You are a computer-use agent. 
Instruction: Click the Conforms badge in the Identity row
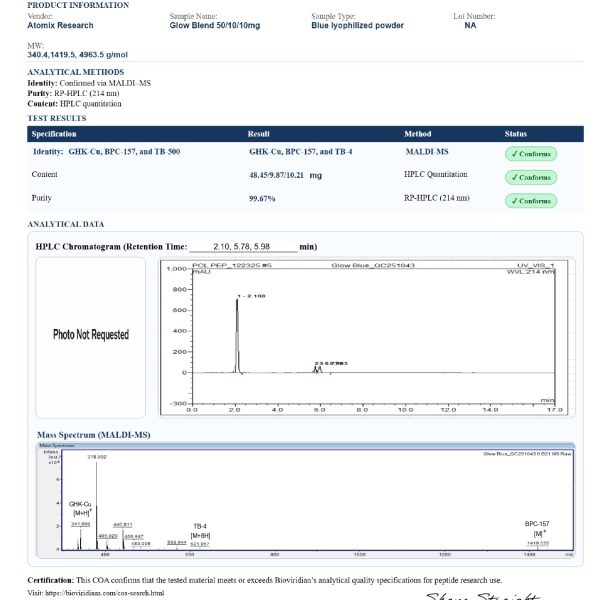pos(530,153)
